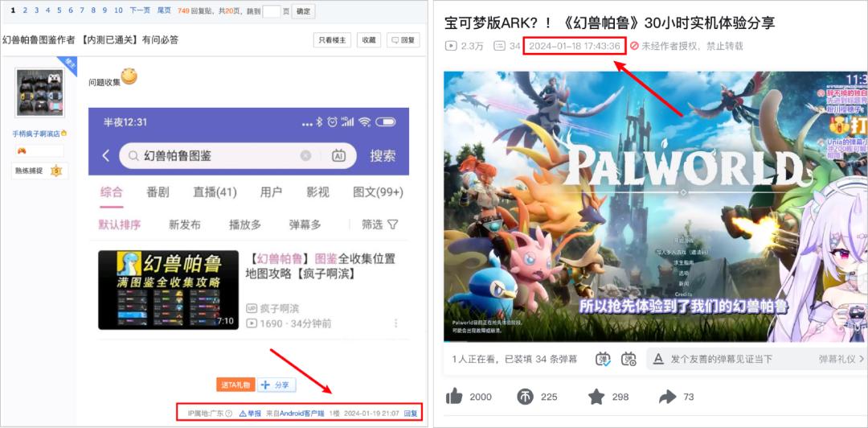868x428 pixels.
Task: Select the 综合 tab
Action: pyautogui.click(x=111, y=192)
